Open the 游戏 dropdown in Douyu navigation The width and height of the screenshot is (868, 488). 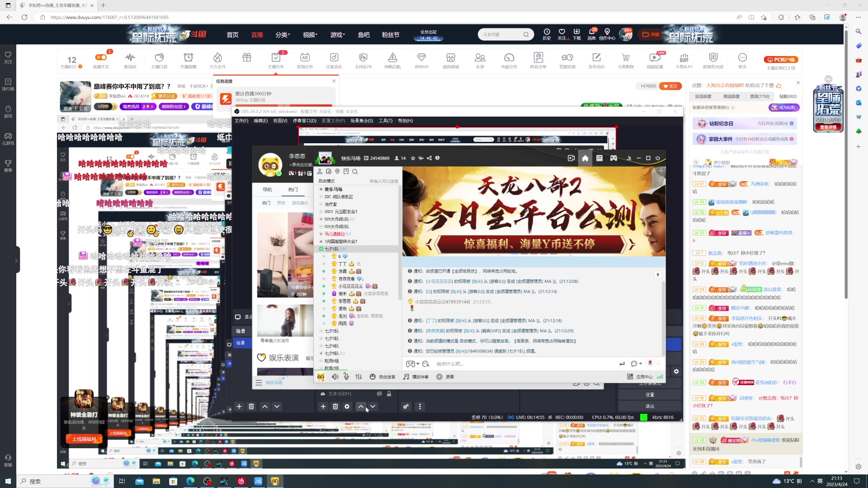[x=337, y=35]
